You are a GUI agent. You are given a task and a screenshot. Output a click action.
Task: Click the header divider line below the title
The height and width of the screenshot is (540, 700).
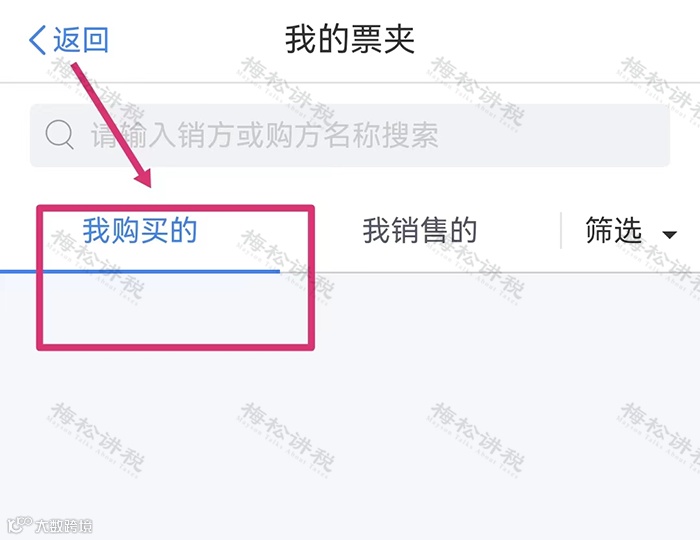350,83
